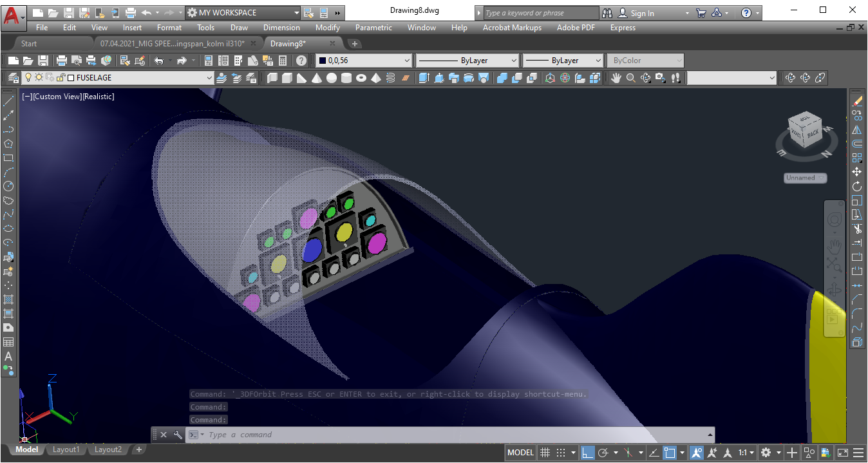Screen dimensions: 868x463
Task: Toggle ortho mode in status bar
Action: pos(587,453)
